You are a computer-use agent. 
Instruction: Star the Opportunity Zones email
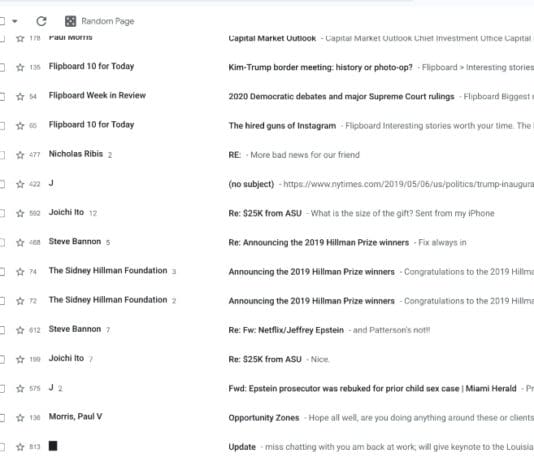point(20,418)
